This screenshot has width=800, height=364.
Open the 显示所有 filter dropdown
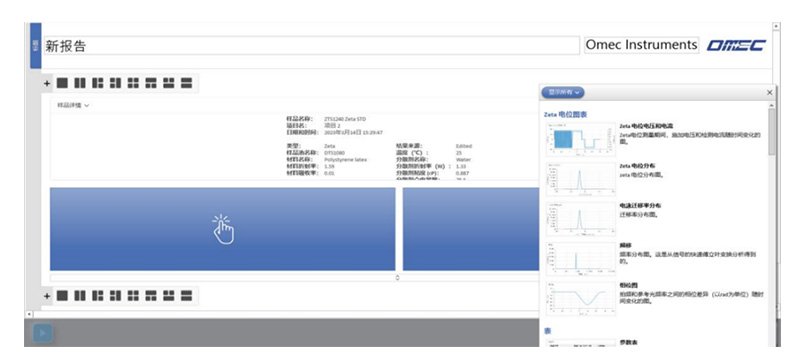click(x=563, y=92)
